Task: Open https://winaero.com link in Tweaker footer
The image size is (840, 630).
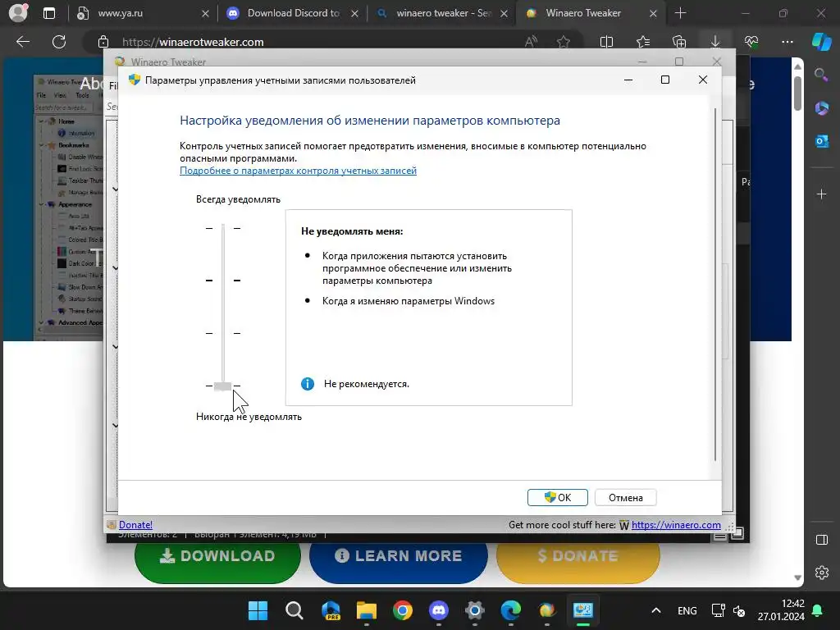Action: [676, 525]
